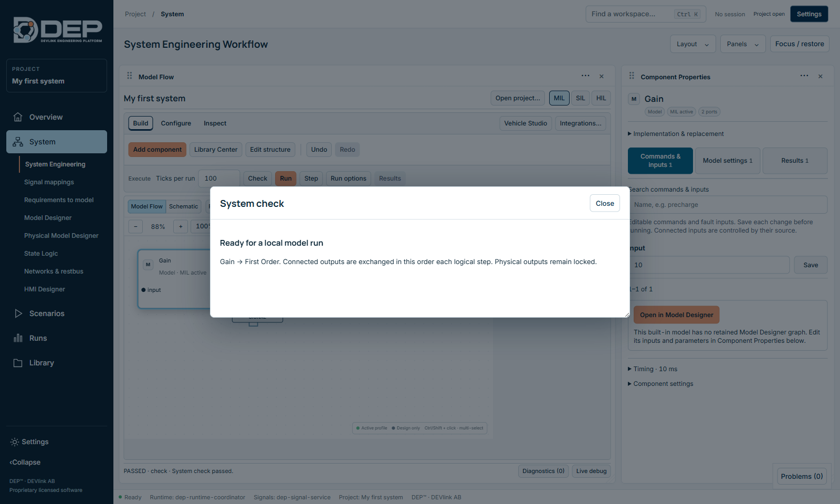Click the Run button
The width and height of the screenshot is (840, 504).
click(286, 178)
